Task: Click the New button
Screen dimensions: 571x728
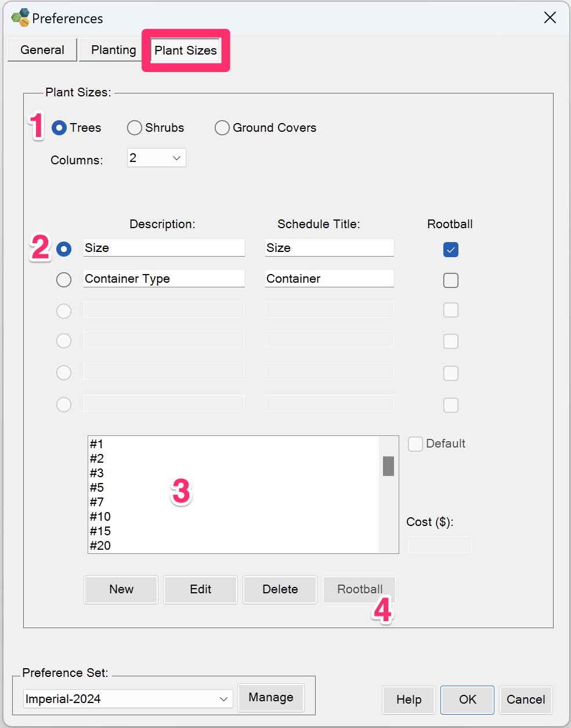Action: click(121, 589)
